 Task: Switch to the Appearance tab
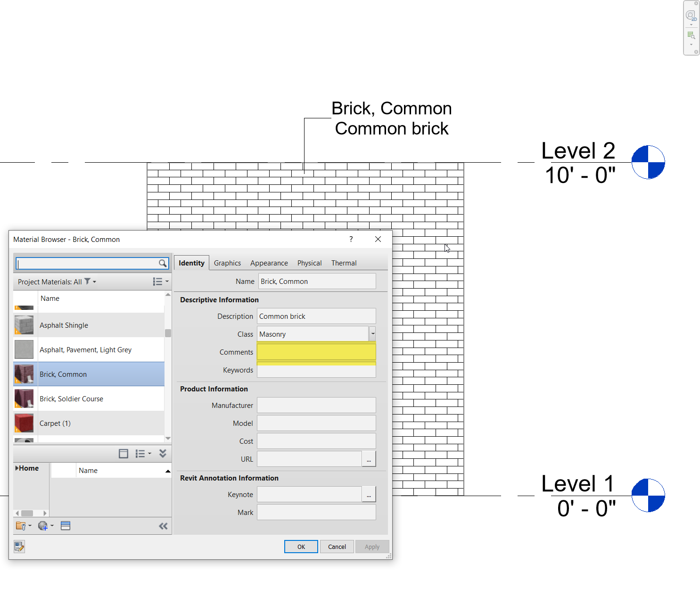[269, 263]
